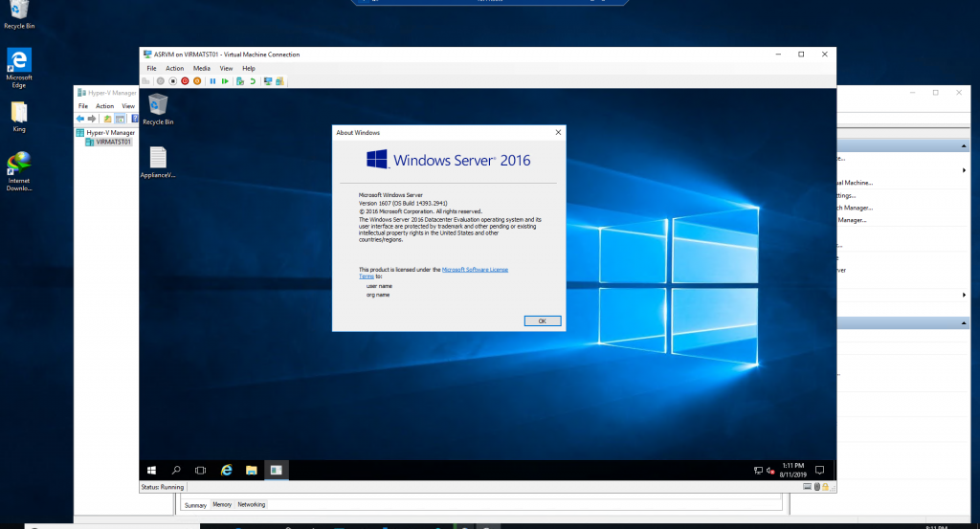Expand the lower submenu arrow in Actions pane

(x=964, y=295)
